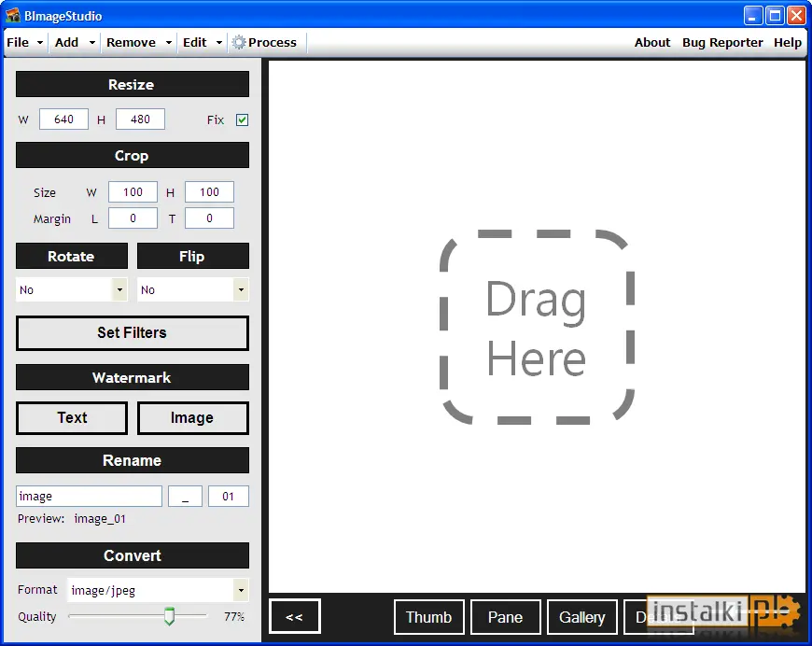Click the Set Filters button
Screen dimensions: 812x646
[x=132, y=333]
